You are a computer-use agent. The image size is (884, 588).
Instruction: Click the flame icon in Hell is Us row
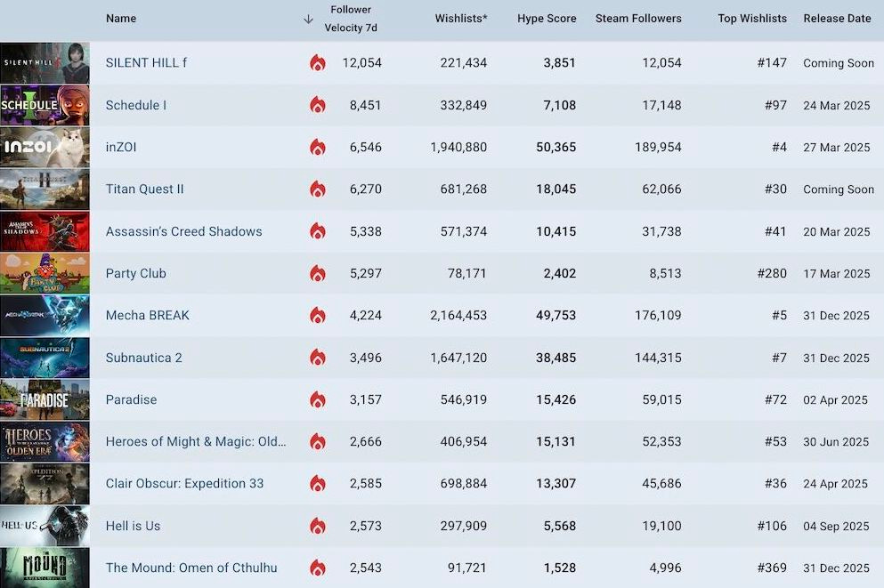point(318,526)
